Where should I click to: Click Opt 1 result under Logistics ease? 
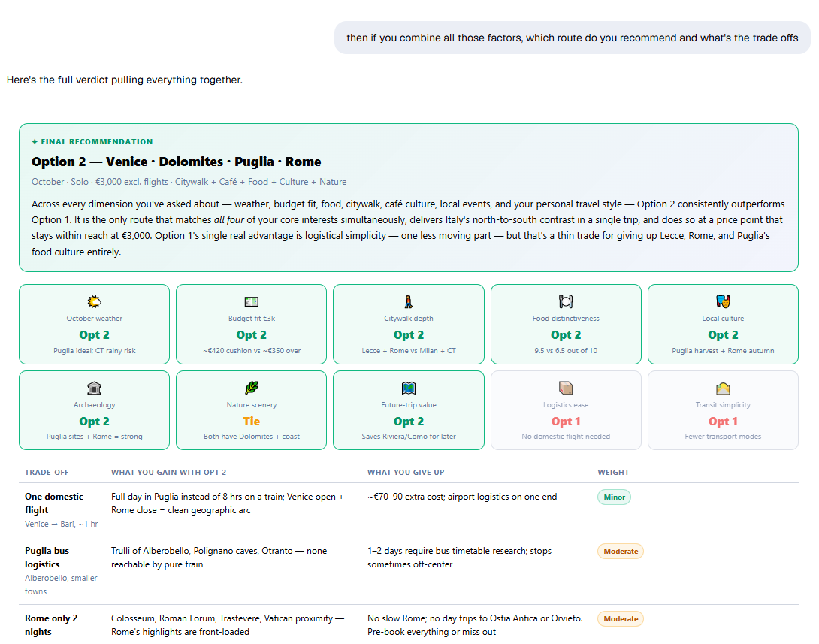(566, 421)
